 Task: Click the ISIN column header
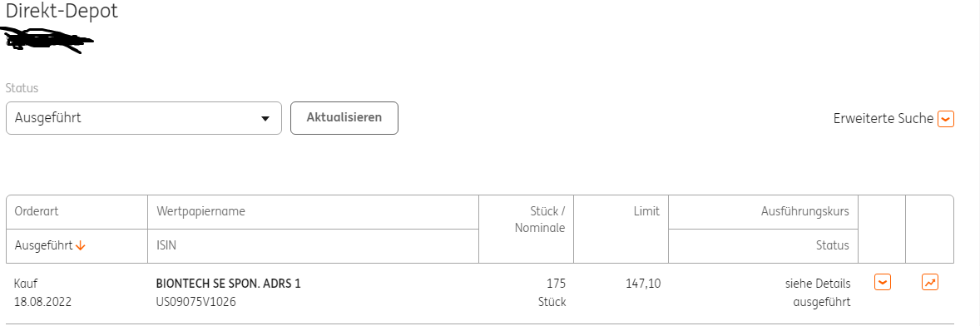tap(166, 245)
